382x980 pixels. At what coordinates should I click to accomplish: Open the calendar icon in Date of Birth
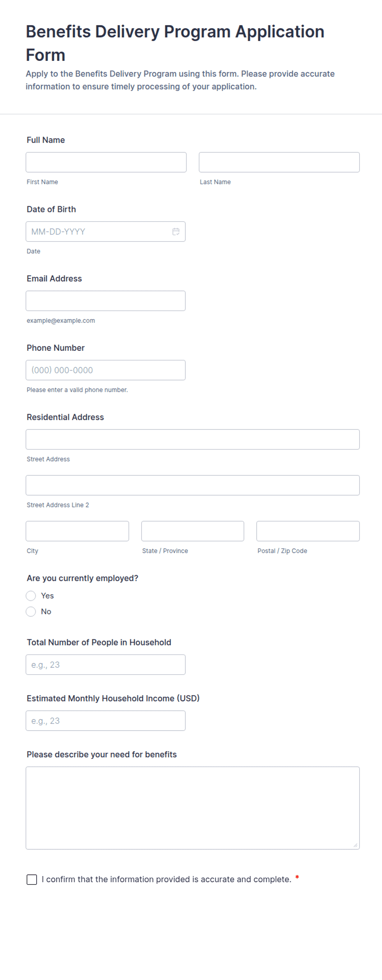coord(176,232)
